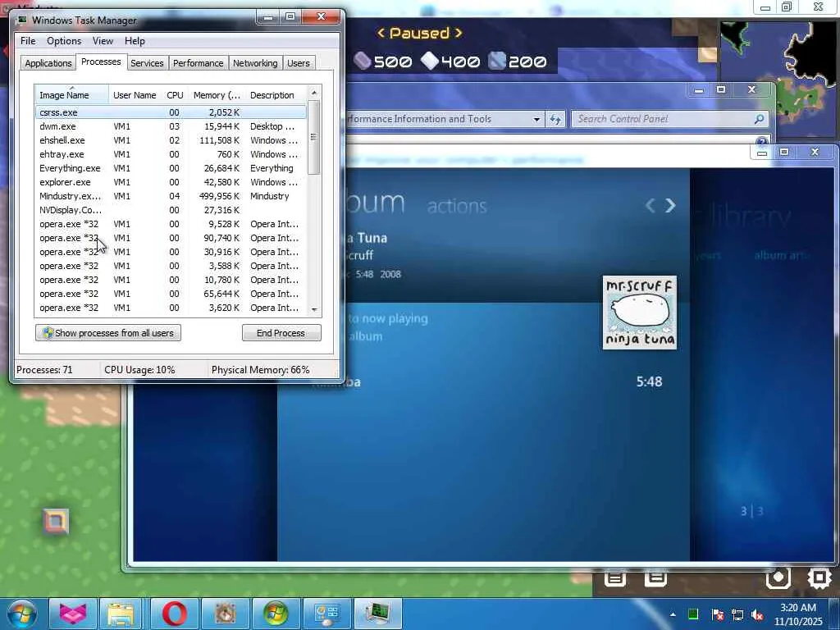
Task: Click the Ninja Tuna album cover
Action: [640, 313]
